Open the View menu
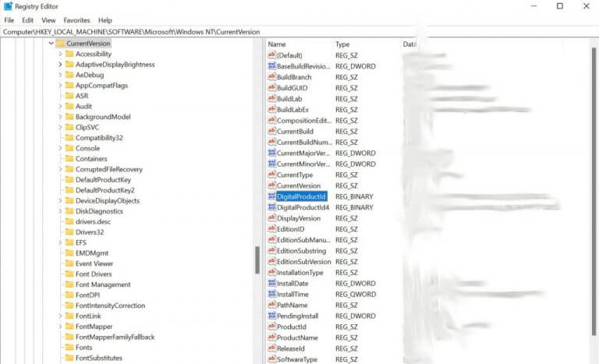 tap(48, 20)
